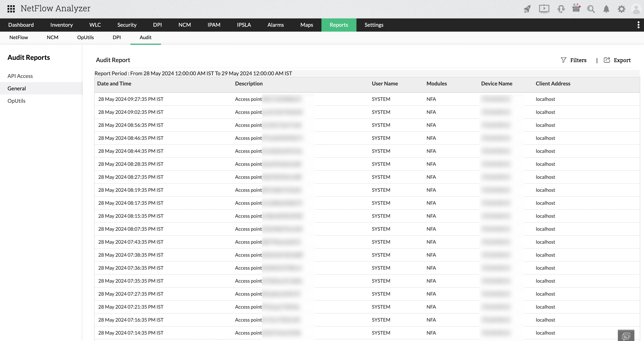Click the funnel icon next to Filters
The image size is (644, 341).
(x=564, y=60)
